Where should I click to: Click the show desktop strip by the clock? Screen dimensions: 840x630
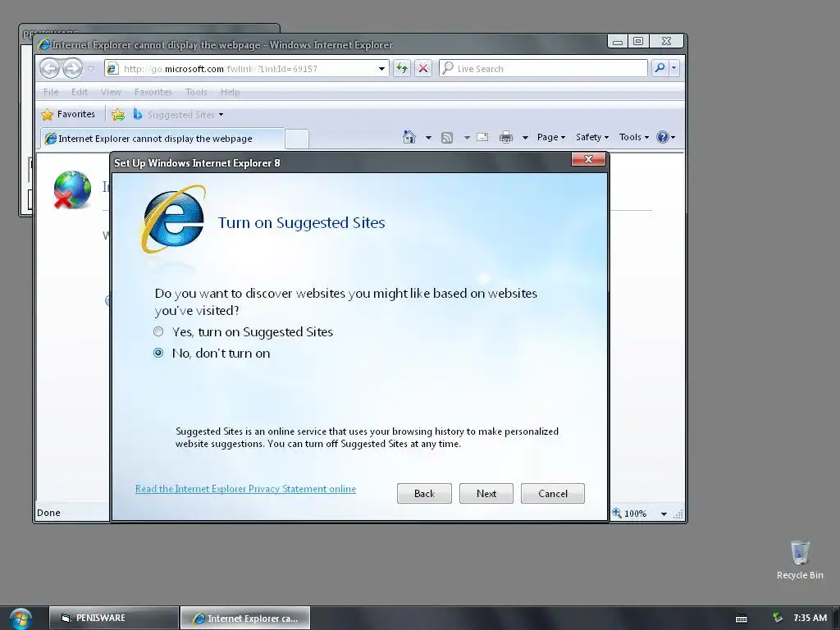(x=836, y=618)
